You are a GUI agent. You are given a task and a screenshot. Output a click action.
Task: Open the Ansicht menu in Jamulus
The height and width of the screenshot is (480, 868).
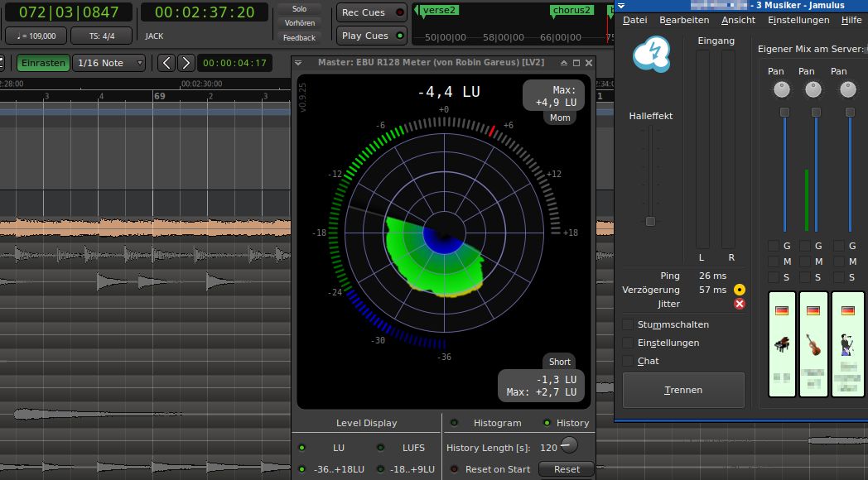738,20
